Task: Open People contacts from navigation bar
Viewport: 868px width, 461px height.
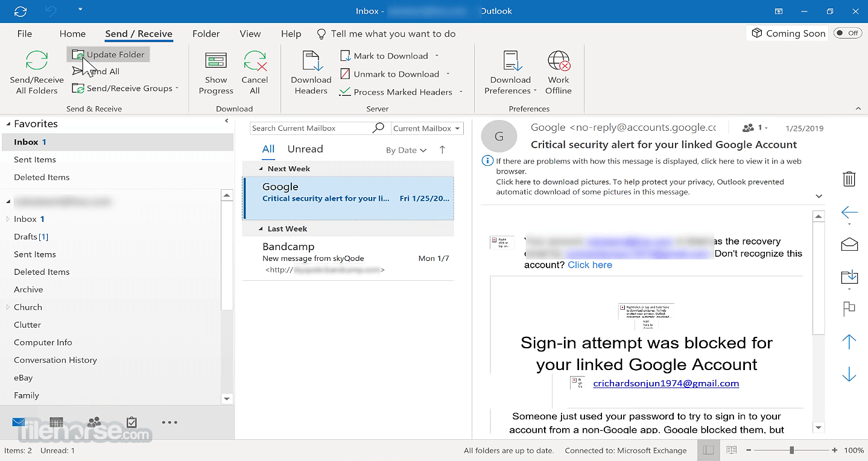Action: point(94,422)
